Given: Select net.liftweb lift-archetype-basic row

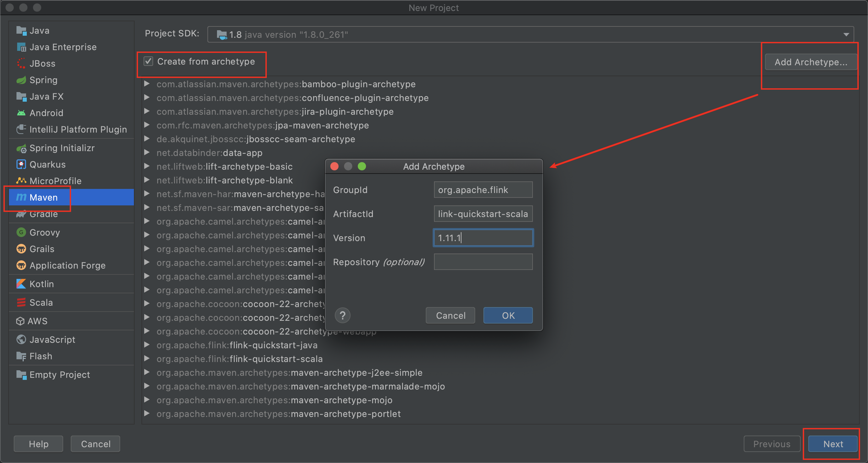Looking at the screenshot, I should point(225,167).
